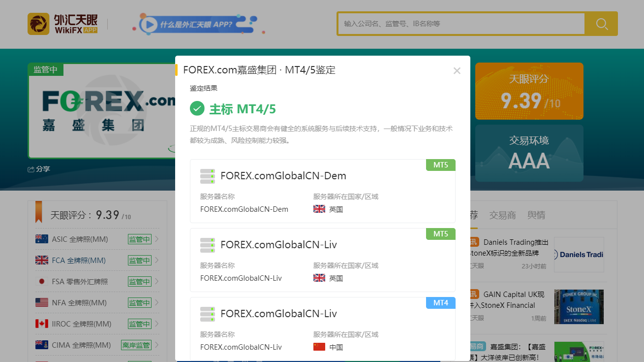This screenshot has height=362, width=644.
Task: Open the FCA 全牌照(MM) license link
Action: coord(79,261)
